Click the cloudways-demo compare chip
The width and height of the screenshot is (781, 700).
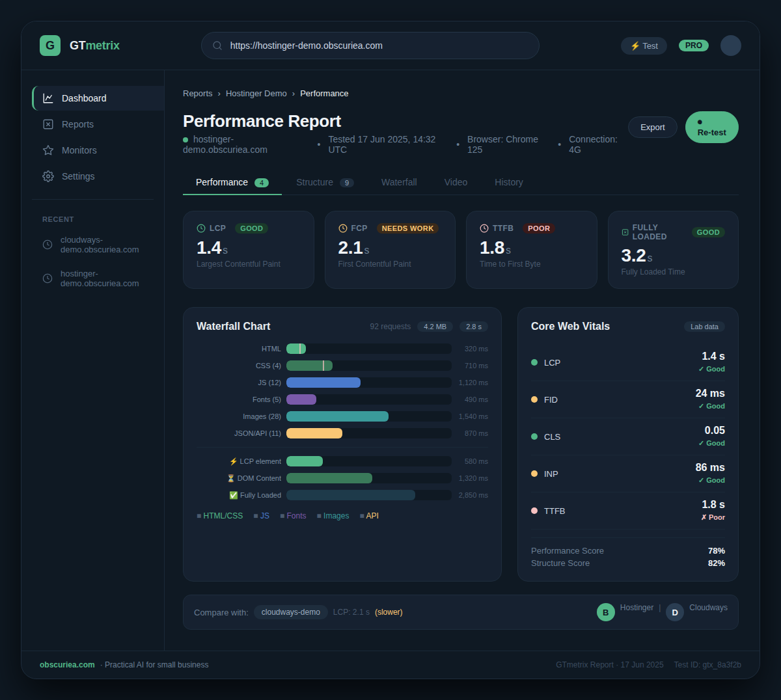(x=291, y=612)
